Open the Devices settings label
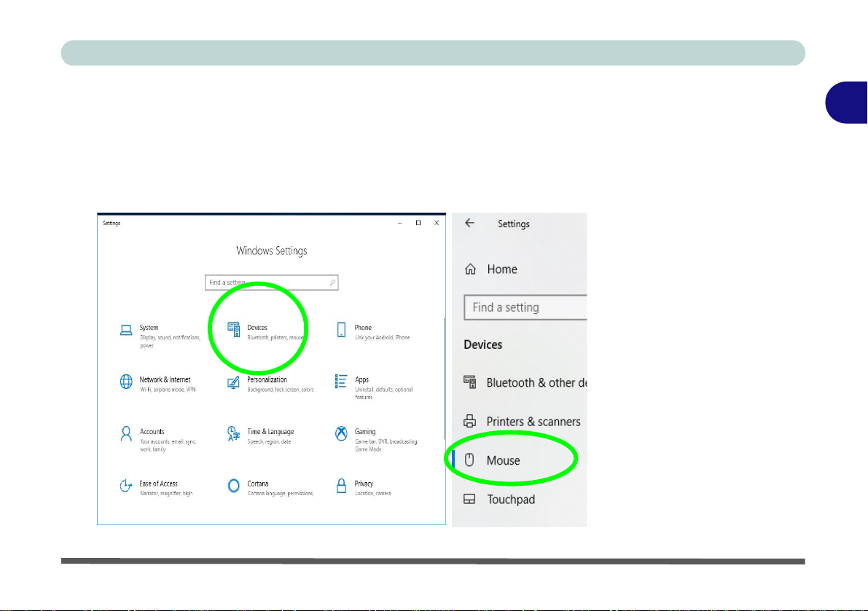The height and width of the screenshot is (611, 868). (257, 327)
